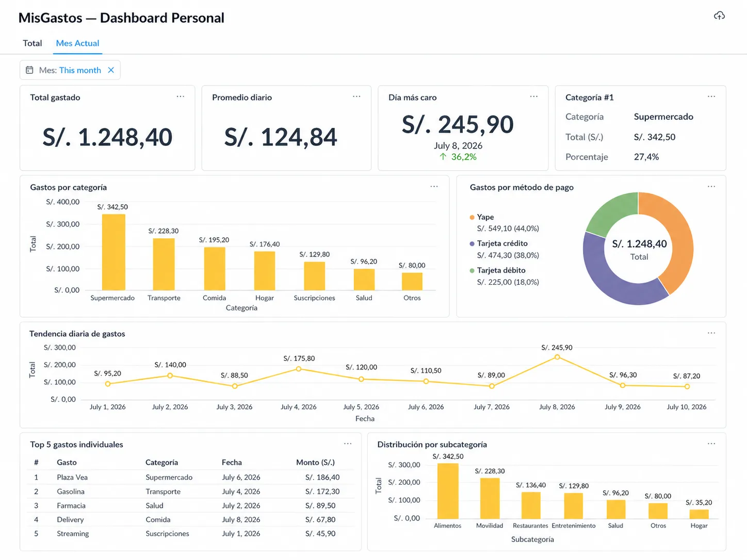Remove the Mes filter with X icon
This screenshot has width=747, height=560.
click(x=111, y=70)
